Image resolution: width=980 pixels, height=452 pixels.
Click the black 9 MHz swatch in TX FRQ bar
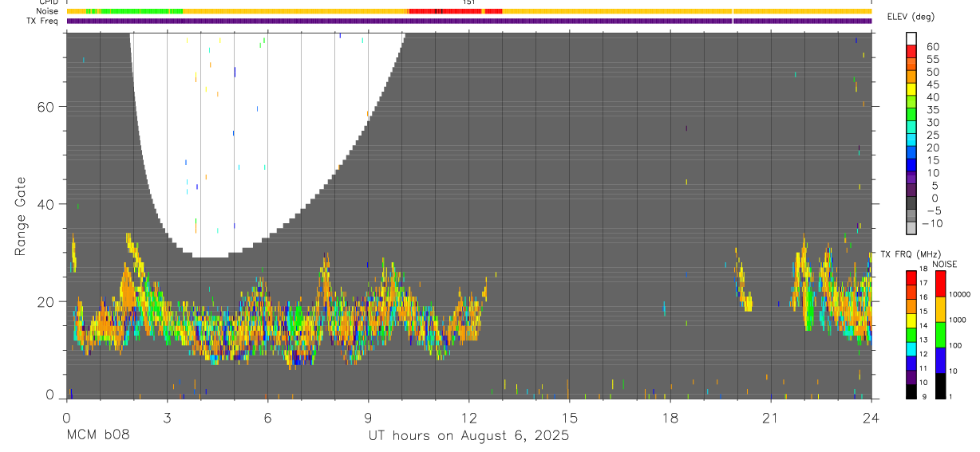911,391
